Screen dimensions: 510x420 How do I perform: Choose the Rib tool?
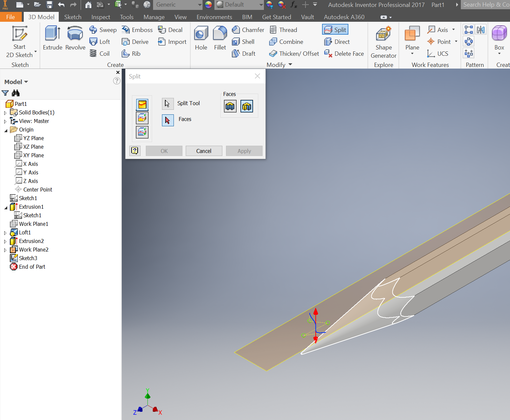point(131,54)
